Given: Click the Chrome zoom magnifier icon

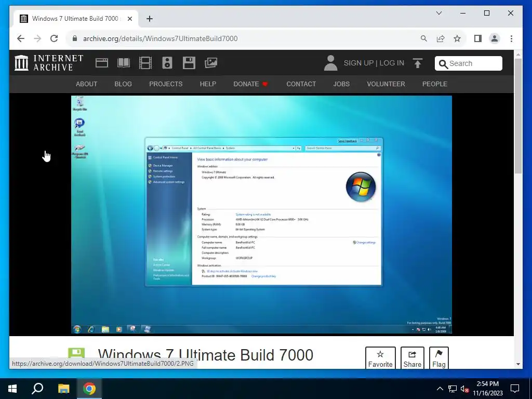Looking at the screenshot, I should pyautogui.click(x=424, y=38).
